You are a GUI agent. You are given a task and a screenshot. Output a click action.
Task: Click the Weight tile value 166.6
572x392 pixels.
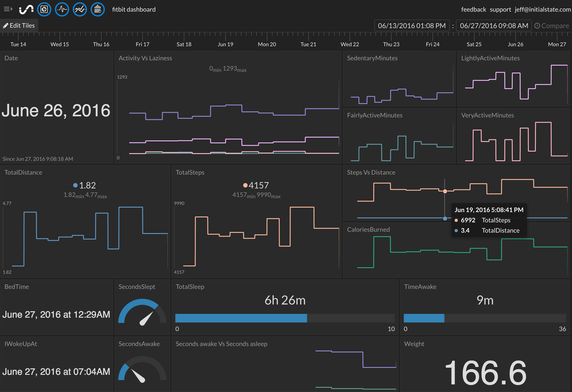tap(485, 372)
